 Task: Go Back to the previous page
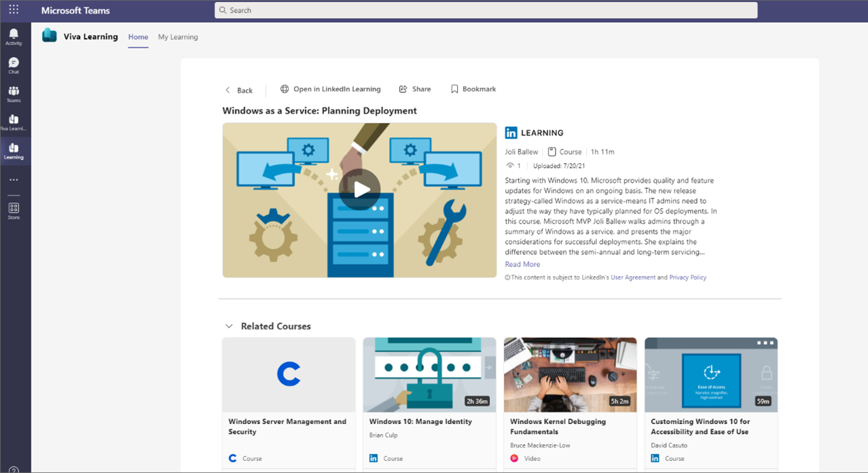coord(239,90)
